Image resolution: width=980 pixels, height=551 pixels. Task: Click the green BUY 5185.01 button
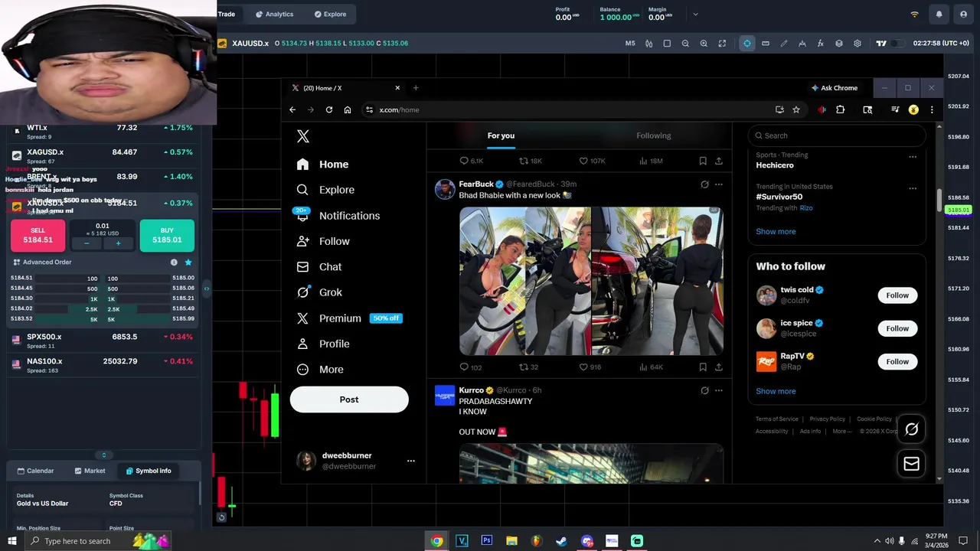coord(167,235)
